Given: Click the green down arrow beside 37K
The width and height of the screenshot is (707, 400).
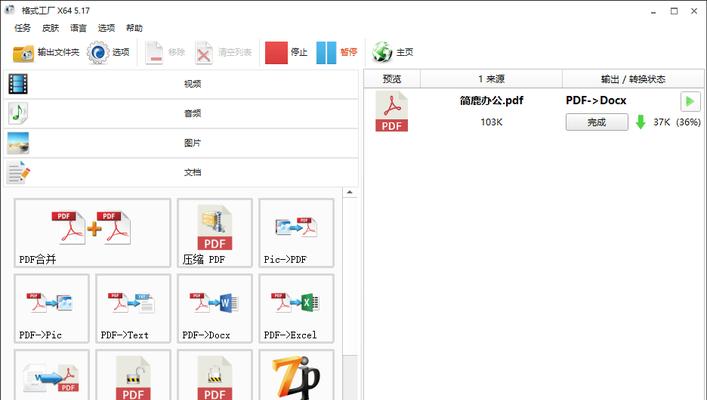Looking at the screenshot, I should pyautogui.click(x=640, y=122).
